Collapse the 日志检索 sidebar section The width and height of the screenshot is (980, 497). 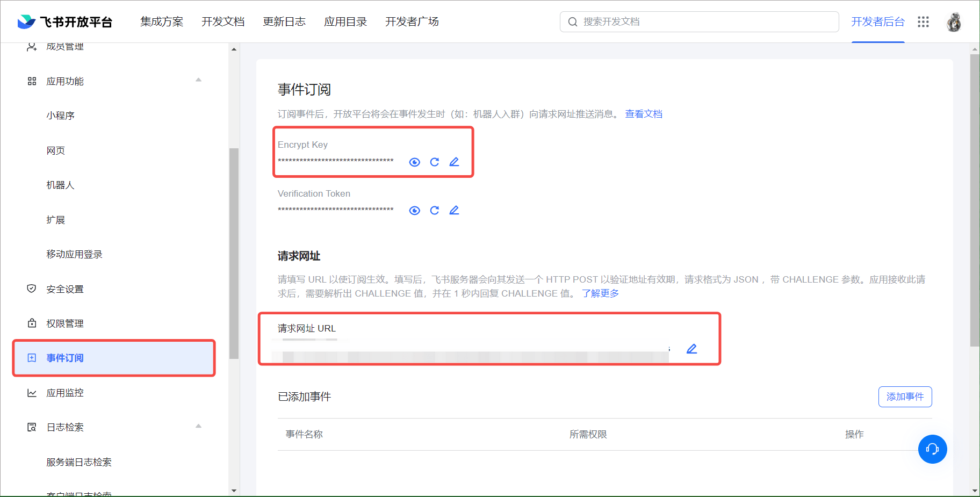pyautogui.click(x=198, y=427)
